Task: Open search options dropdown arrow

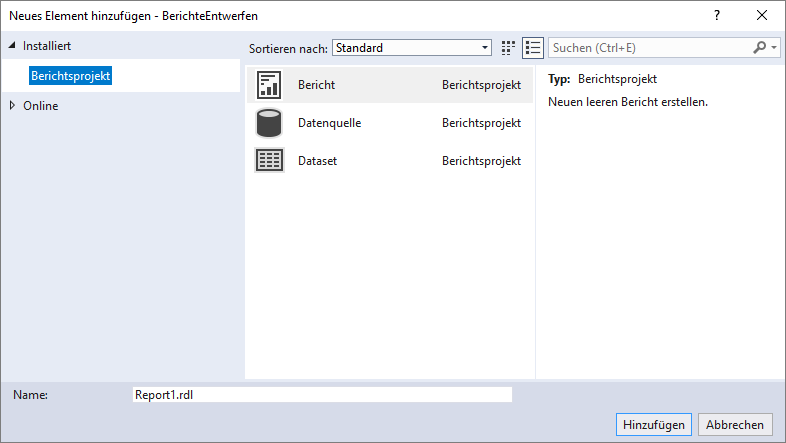Action: click(774, 48)
